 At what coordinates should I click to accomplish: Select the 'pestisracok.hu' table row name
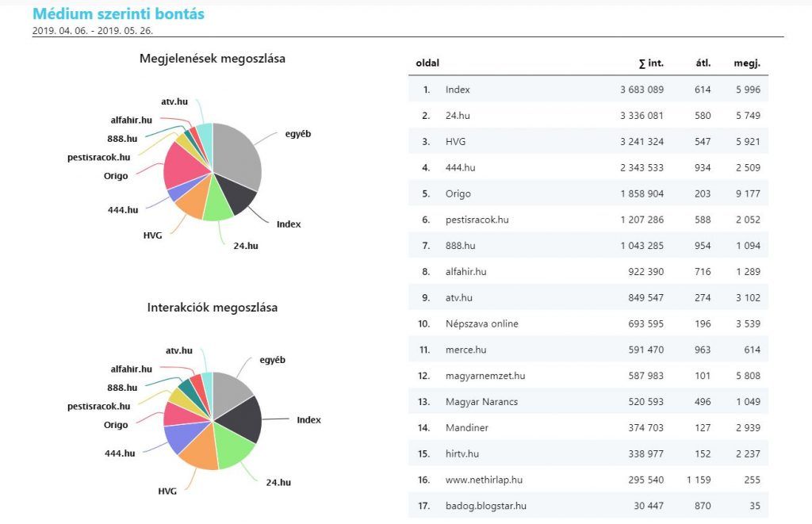point(477,220)
